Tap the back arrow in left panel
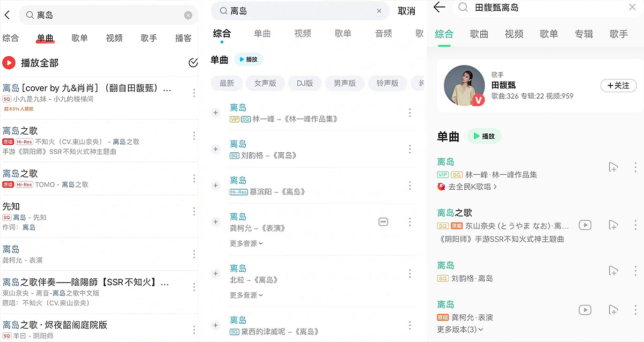 tap(7, 16)
